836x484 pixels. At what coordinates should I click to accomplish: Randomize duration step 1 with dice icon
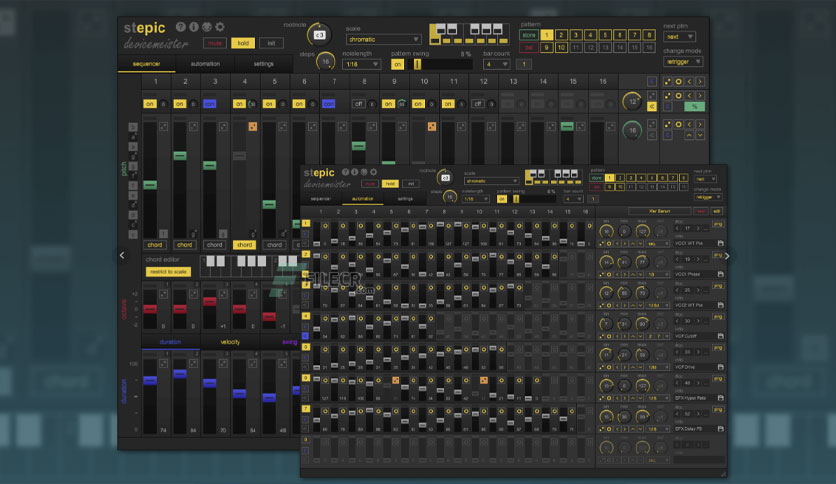click(x=163, y=364)
